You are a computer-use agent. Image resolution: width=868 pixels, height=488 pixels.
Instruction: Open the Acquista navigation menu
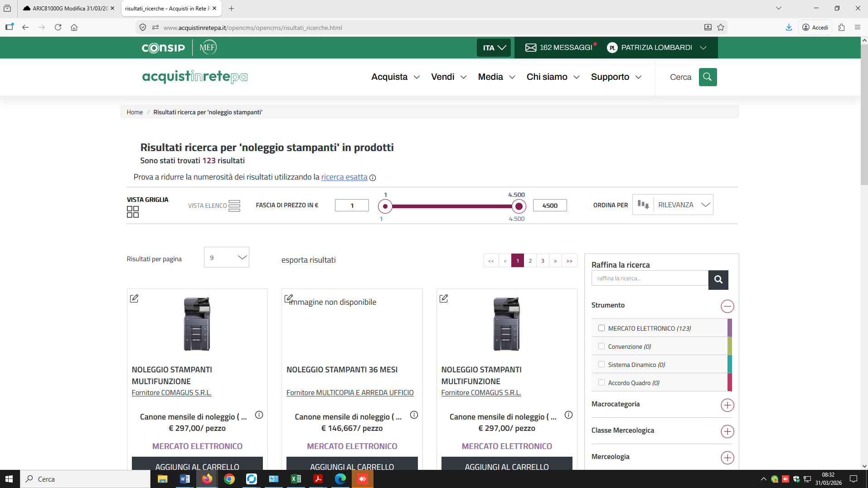click(395, 77)
